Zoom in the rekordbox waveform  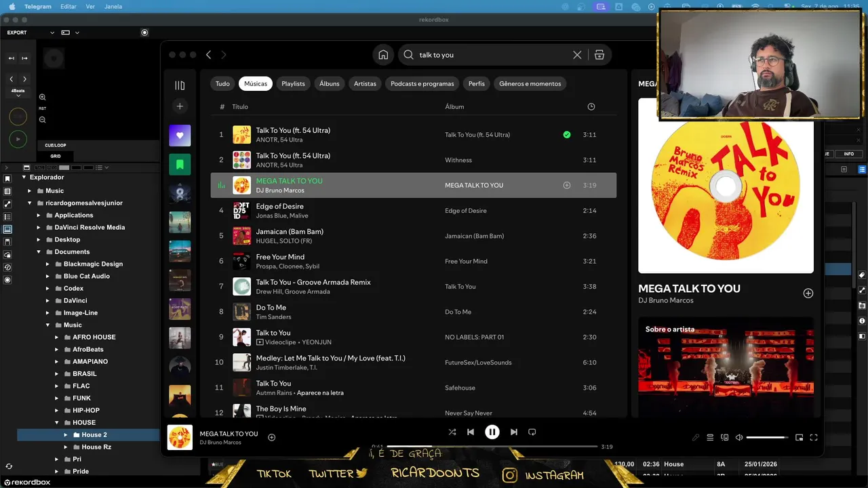(42, 98)
